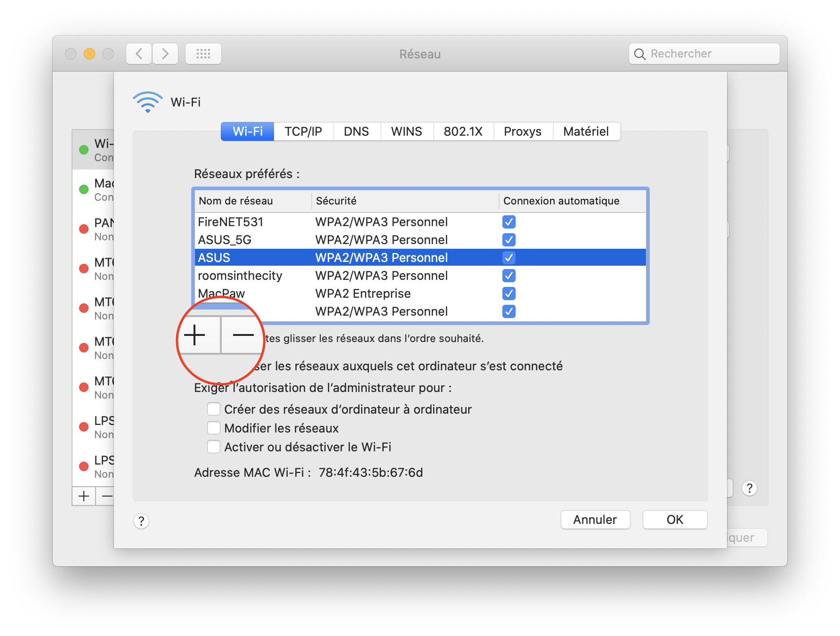This screenshot has width=840, height=636.
Task: Click the plus button under the sidebar
Action: (x=83, y=496)
